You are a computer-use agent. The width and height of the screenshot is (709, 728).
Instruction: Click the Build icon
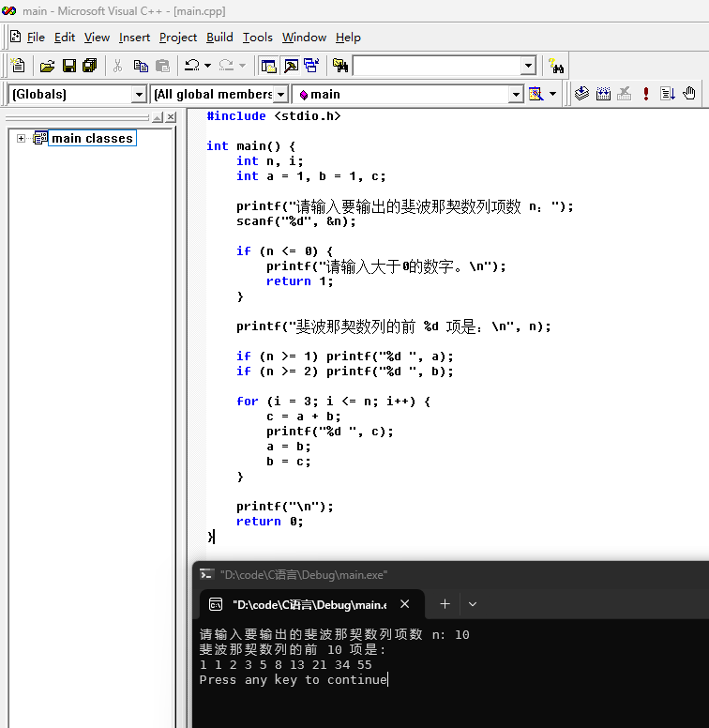pyautogui.click(x=603, y=94)
